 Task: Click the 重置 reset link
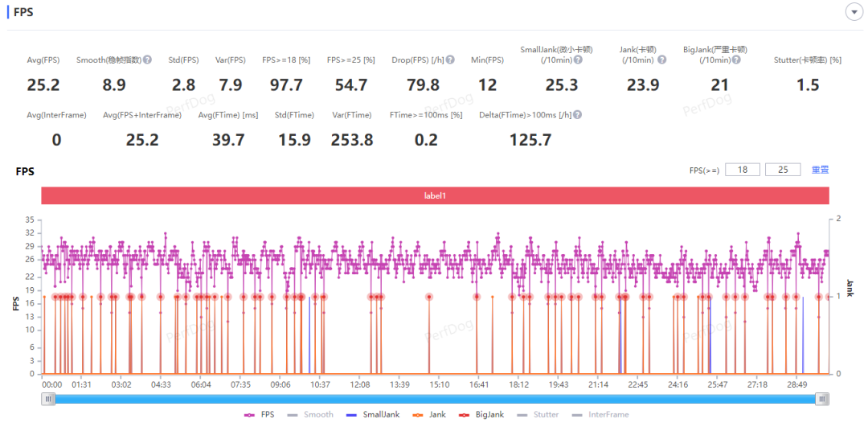pos(820,170)
